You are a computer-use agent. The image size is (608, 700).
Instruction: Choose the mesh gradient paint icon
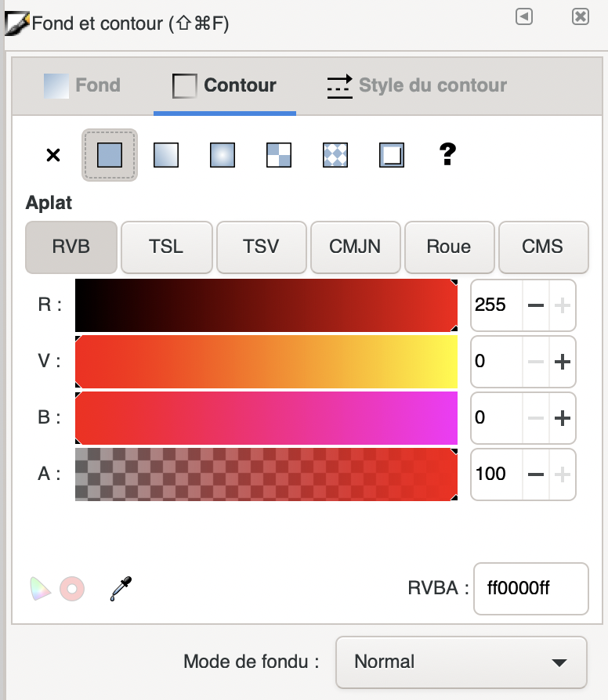click(279, 155)
